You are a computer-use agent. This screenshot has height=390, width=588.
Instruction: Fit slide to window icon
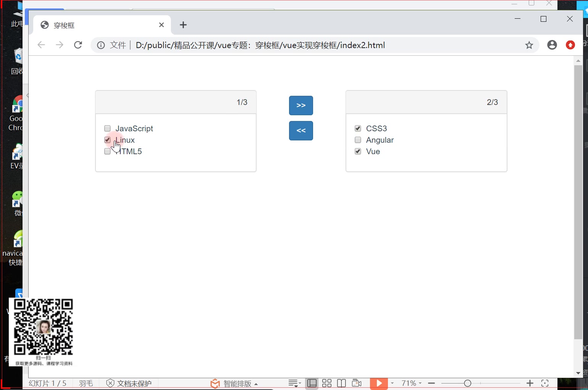click(x=545, y=383)
